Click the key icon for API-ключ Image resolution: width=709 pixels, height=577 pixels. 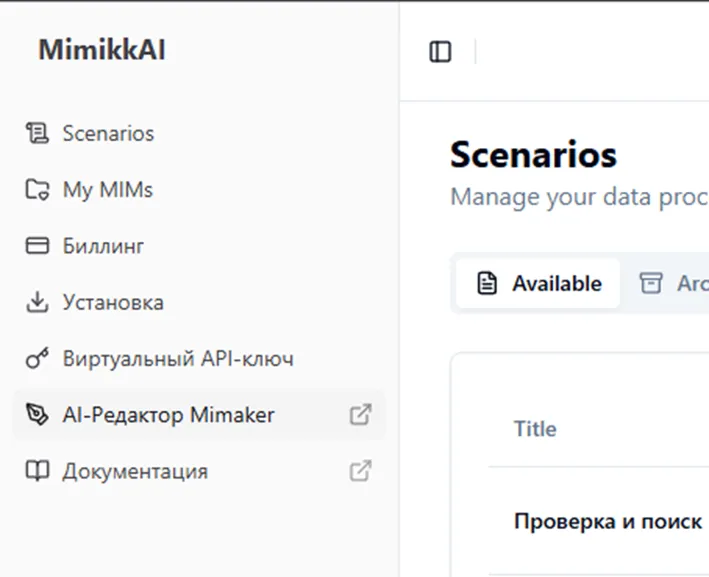[37, 359]
